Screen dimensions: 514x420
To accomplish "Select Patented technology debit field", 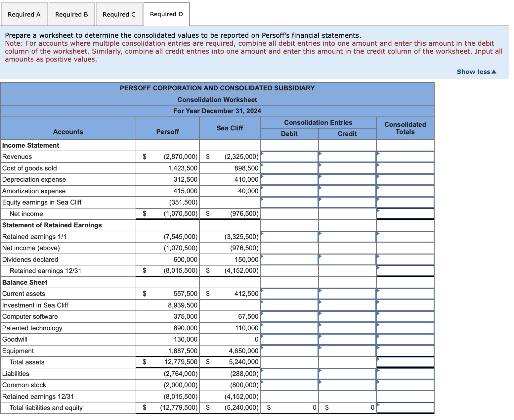I will click(289, 328).
